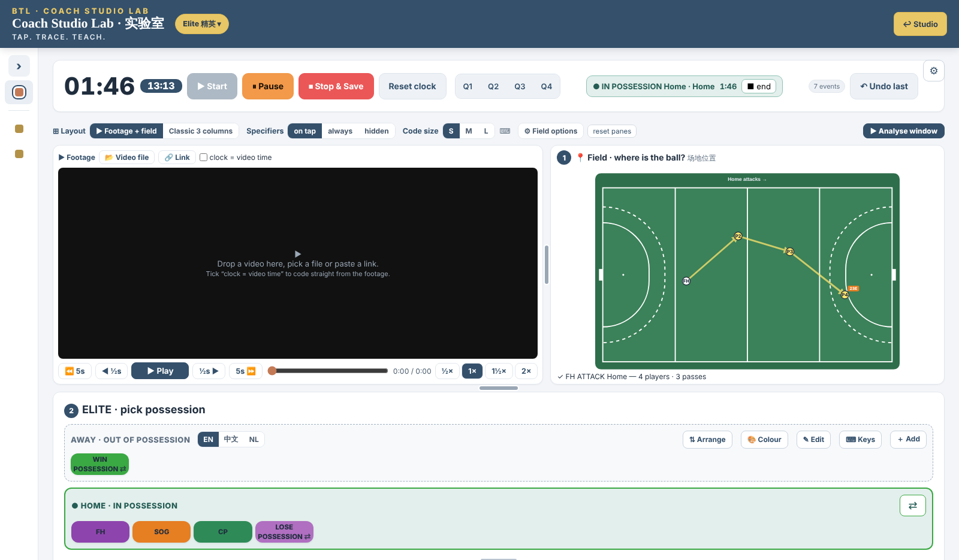
Task: Click Stop & Save
Action: (x=336, y=86)
